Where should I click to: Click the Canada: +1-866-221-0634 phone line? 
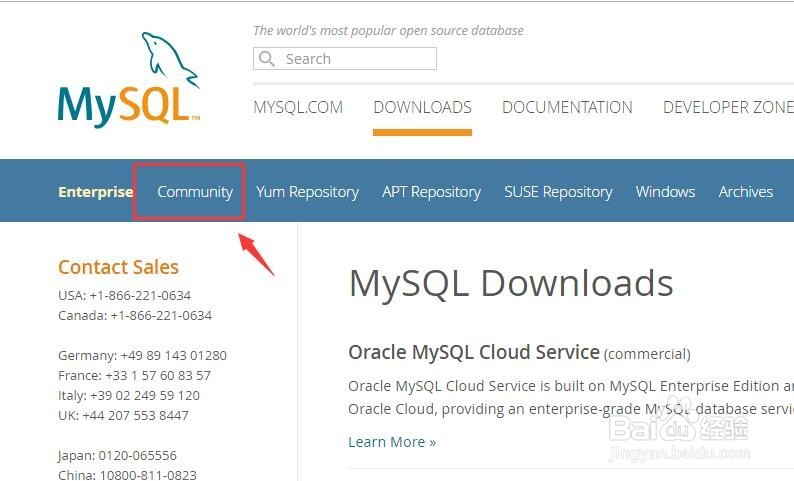[x=135, y=315]
